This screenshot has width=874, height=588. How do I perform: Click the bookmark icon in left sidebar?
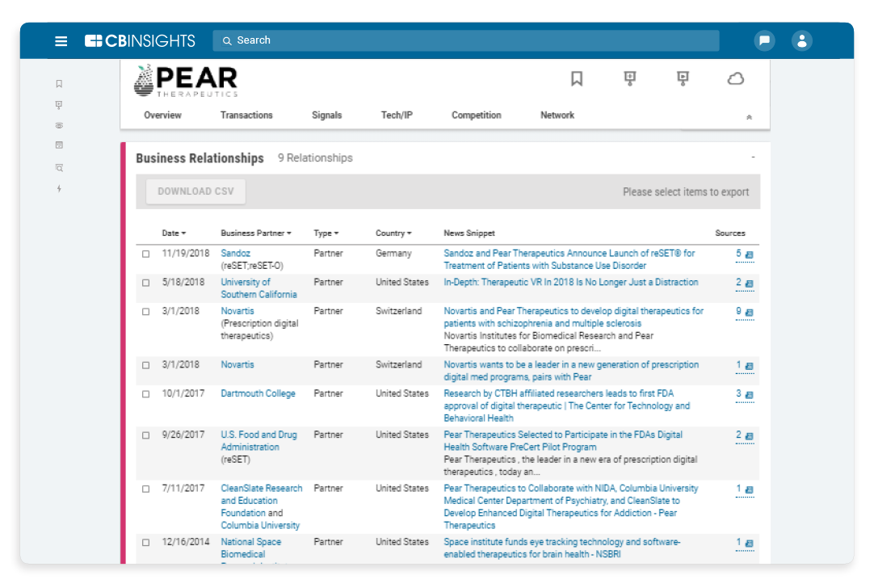(59, 84)
